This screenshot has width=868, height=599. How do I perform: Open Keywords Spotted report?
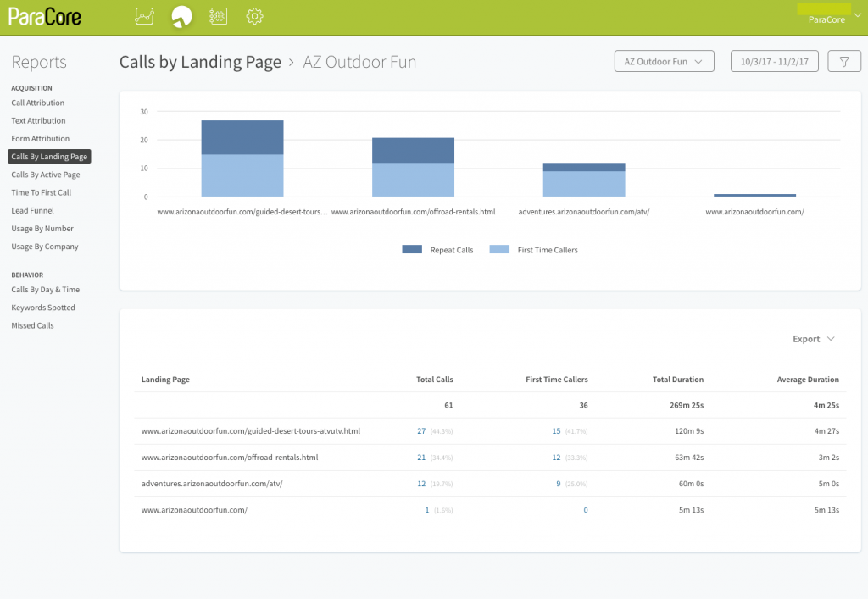43,308
